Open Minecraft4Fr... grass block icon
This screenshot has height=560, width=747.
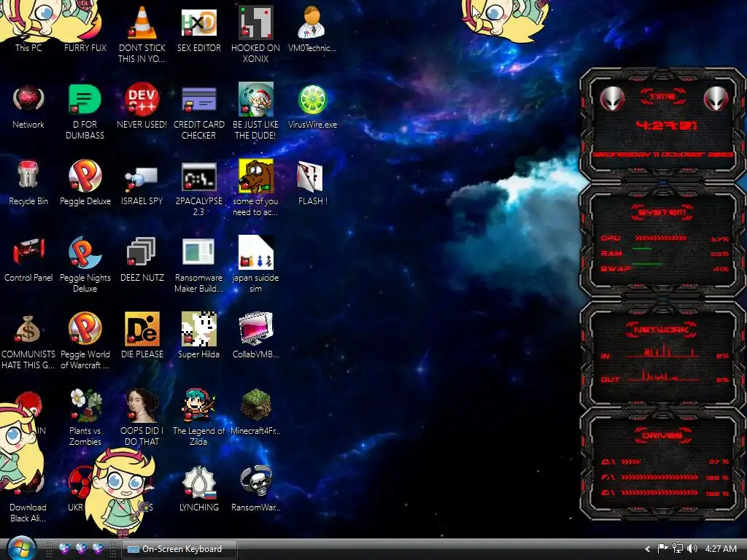(255, 405)
